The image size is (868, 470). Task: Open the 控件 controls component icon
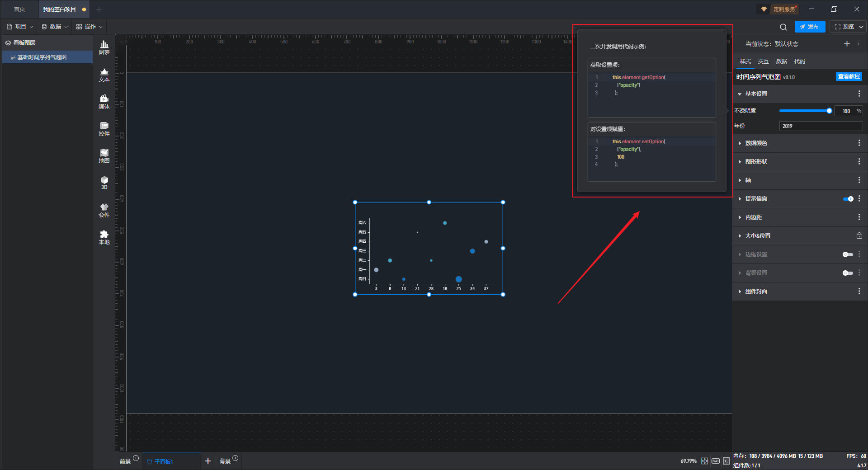point(104,129)
